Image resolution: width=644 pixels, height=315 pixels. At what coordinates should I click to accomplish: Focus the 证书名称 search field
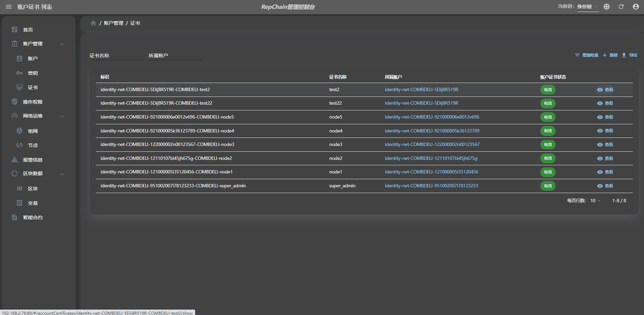[117, 56]
